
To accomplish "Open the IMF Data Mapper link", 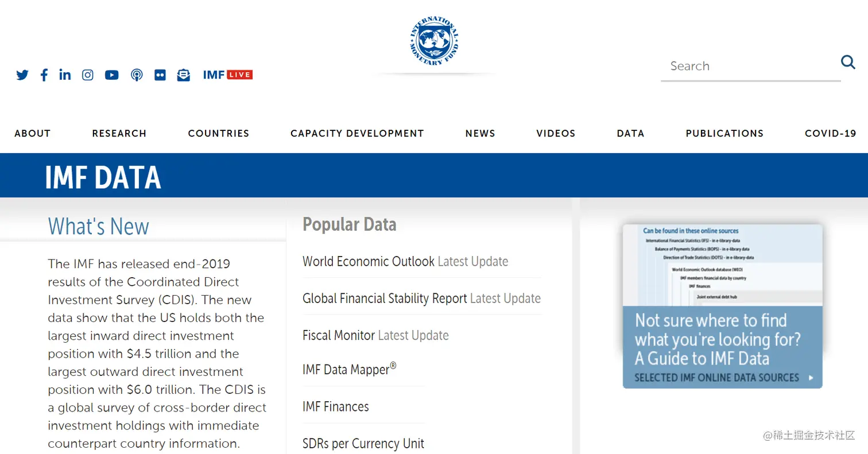I will coord(350,369).
